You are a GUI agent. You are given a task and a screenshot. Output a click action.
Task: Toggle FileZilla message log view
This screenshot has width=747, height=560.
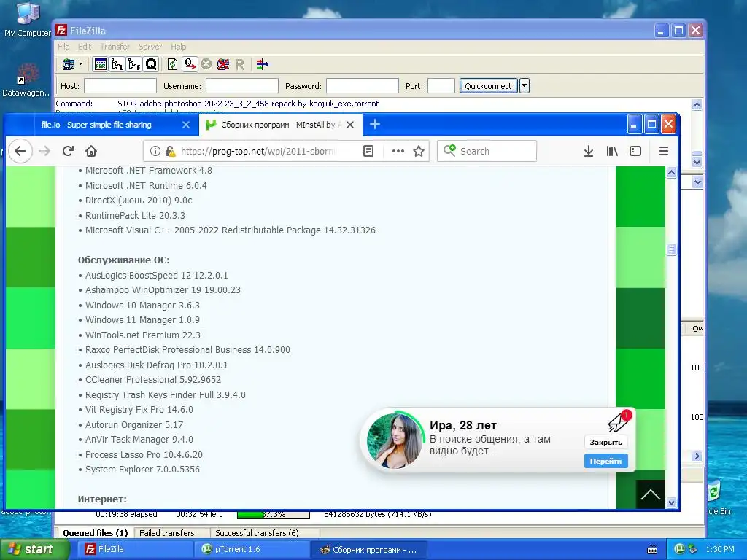point(101,64)
